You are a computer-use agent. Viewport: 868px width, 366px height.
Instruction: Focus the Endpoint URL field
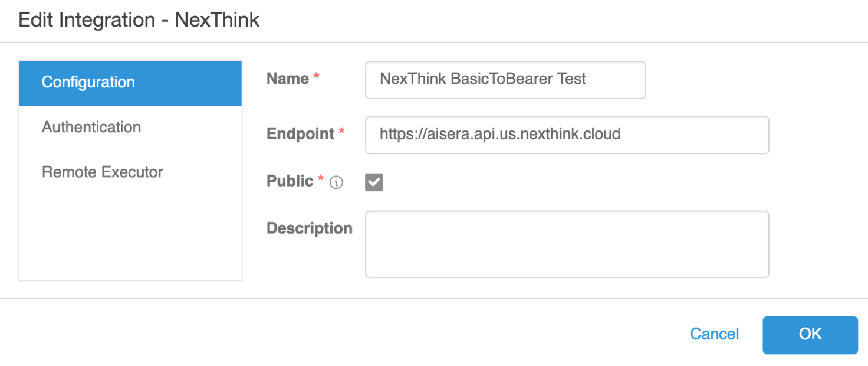(566, 135)
